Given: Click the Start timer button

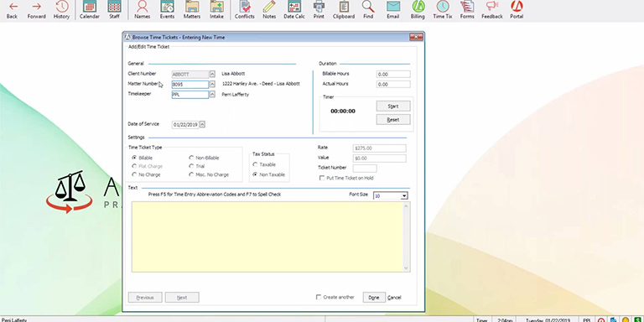Looking at the screenshot, I should 393,106.
